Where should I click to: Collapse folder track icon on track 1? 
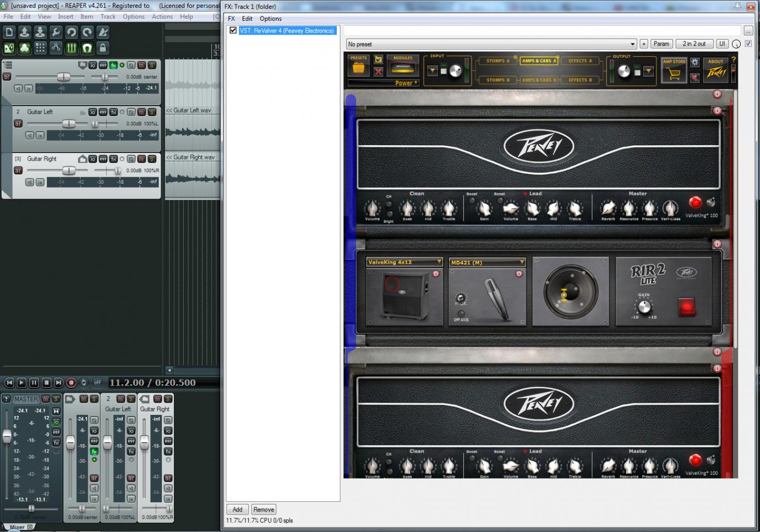pos(83,65)
